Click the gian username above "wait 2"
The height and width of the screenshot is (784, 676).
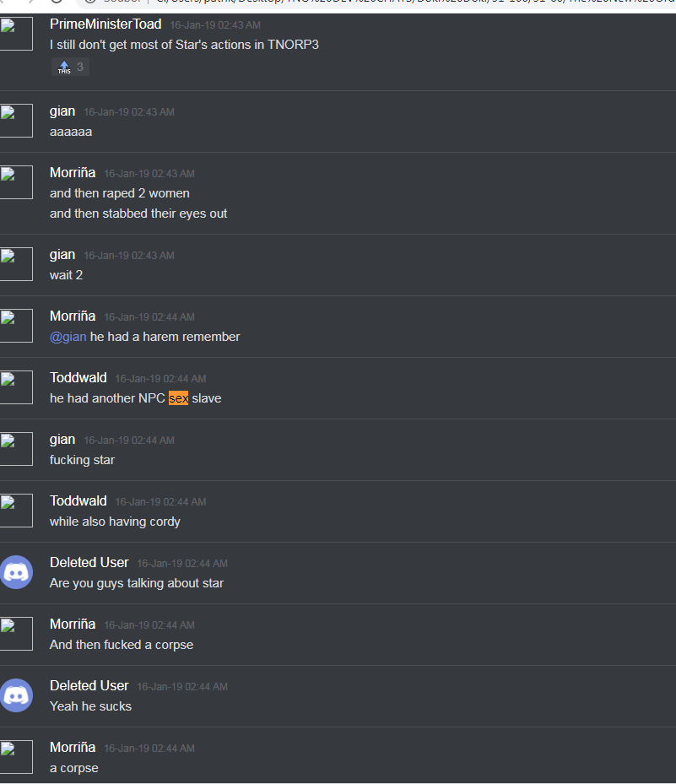click(62, 255)
